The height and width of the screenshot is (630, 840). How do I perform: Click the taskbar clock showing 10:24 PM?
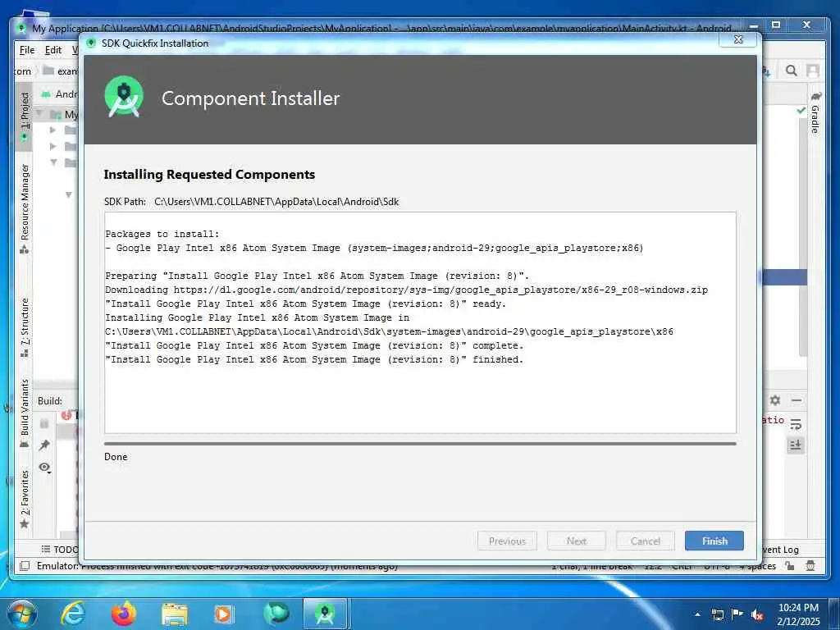[798, 614]
